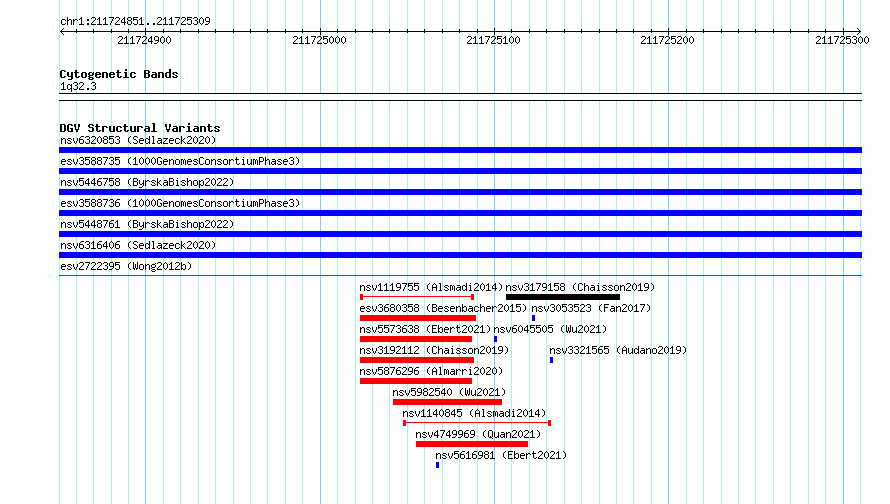The height and width of the screenshot is (504, 890).
Task: Click the blue bar under esv3588735
Action: [460, 171]
